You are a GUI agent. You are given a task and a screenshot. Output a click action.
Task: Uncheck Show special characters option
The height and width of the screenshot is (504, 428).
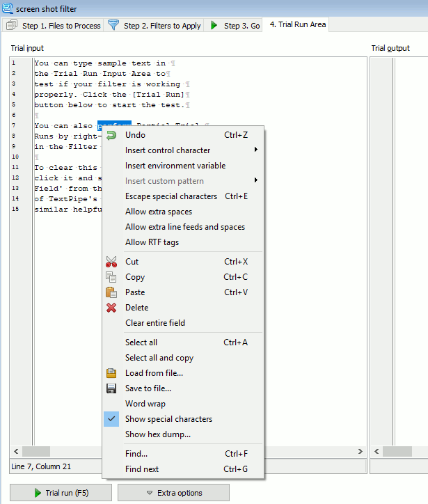pyautogui.click(x=168, y=419)
